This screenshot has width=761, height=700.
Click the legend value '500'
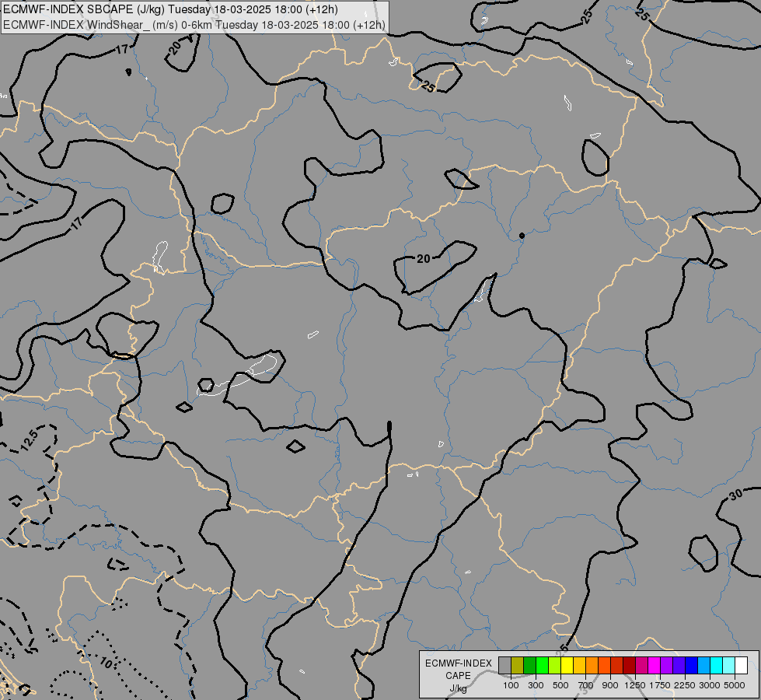click(560, 685)
